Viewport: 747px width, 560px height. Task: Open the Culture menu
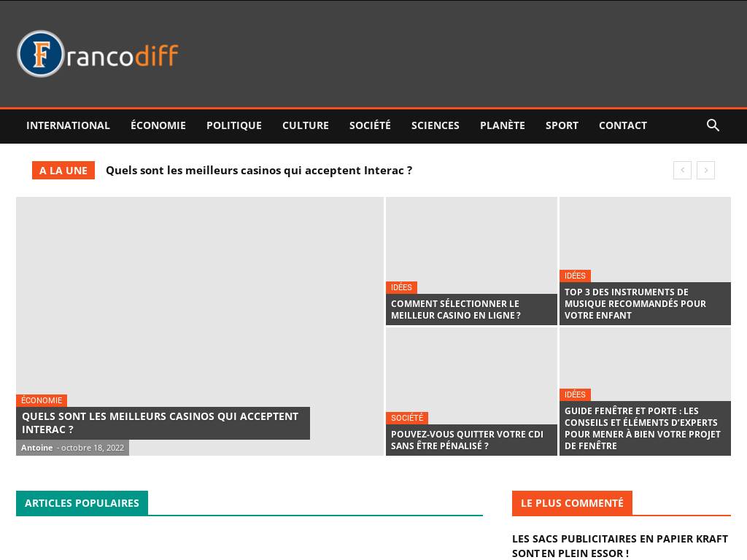click(x=305, y=125)
